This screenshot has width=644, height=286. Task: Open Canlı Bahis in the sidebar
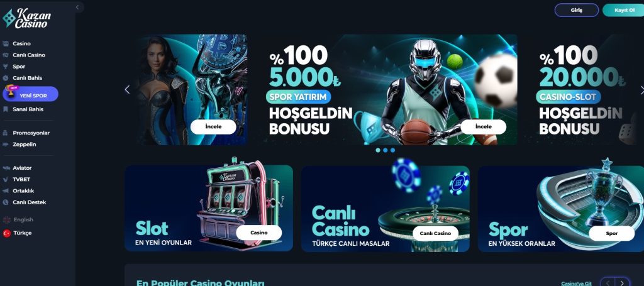(x=27, y=78)
